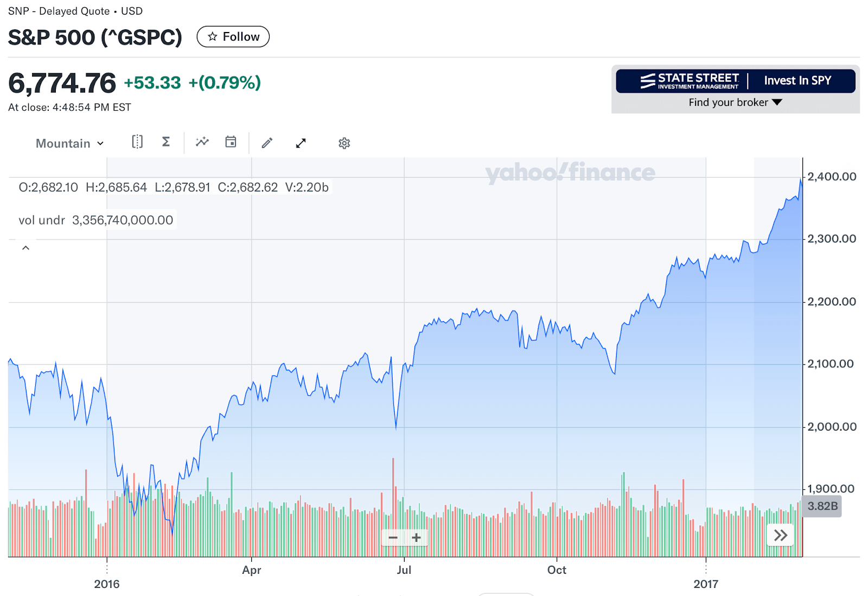This screenshot has width=868, height=596.
Task: Jump to latest data with double-arrow
Action: (780, 536)
